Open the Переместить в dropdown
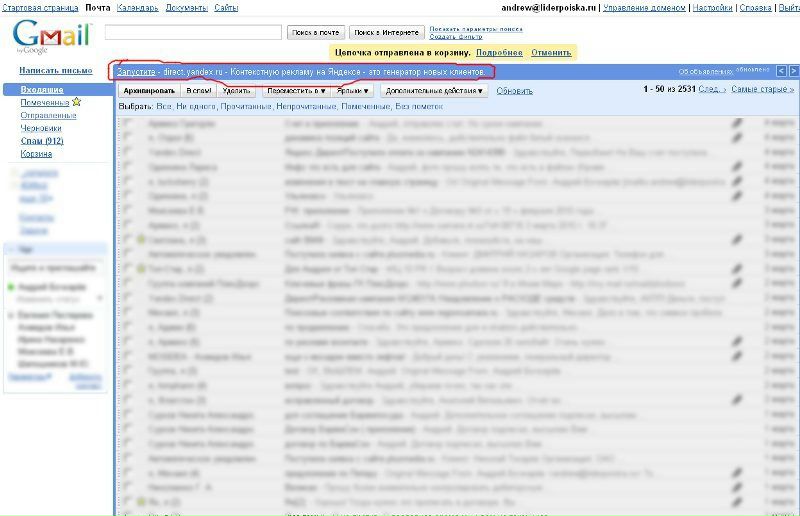800x516 pixels. coord(296,91)
